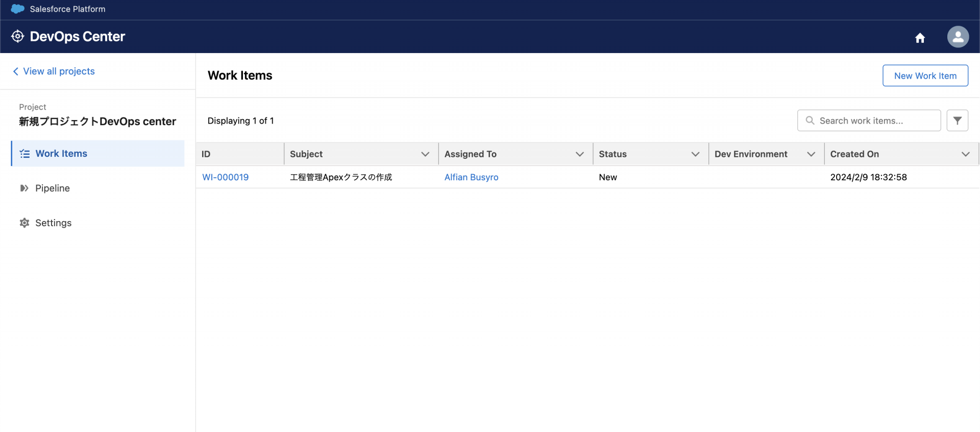Click the search magnifier icon
The height and width of the screenshot is (432, 980).
(810, 121)
